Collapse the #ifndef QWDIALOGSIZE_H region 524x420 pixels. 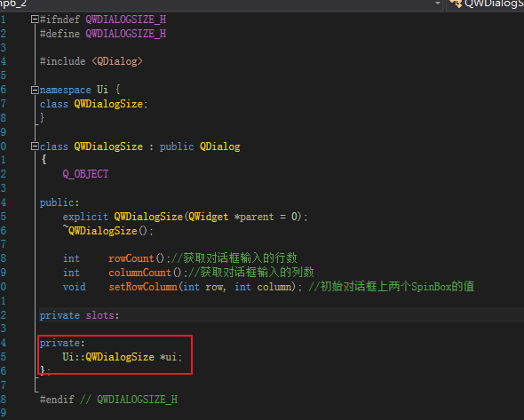point(35,20)
